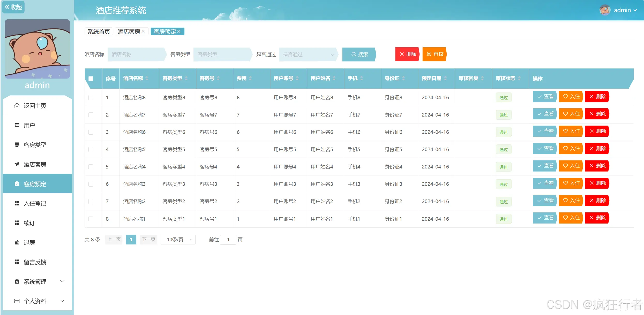Screen dimensions: 644x315
Task: Open 留言反馈 in the sidebar menu
Action: point(37,262)
